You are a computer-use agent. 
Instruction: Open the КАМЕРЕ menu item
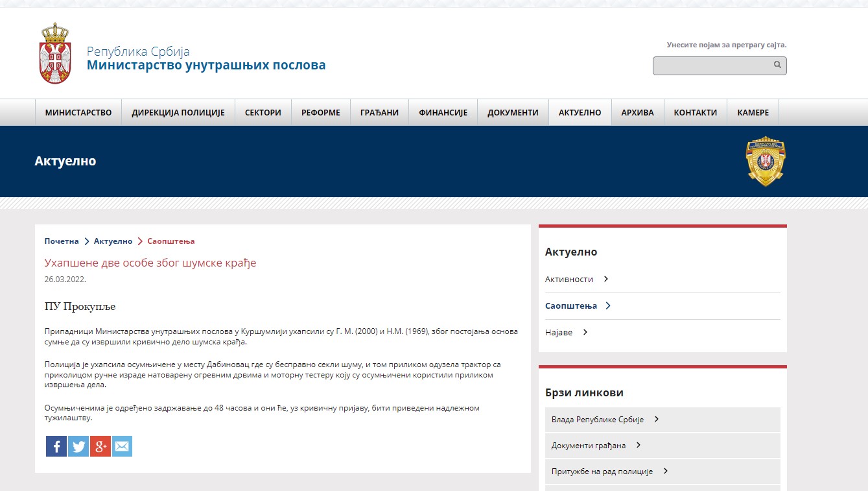[753, 112]
